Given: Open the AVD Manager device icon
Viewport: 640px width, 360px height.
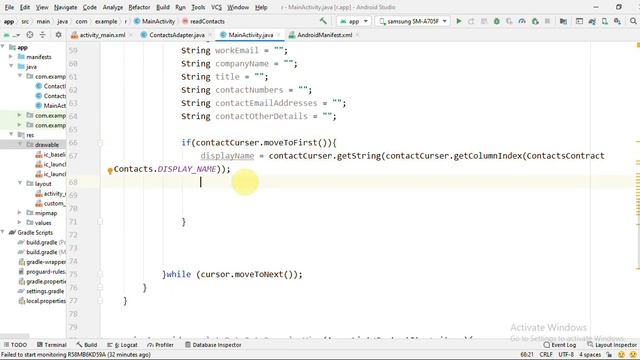Looking at the screenshot, I should tap(604, 21).
